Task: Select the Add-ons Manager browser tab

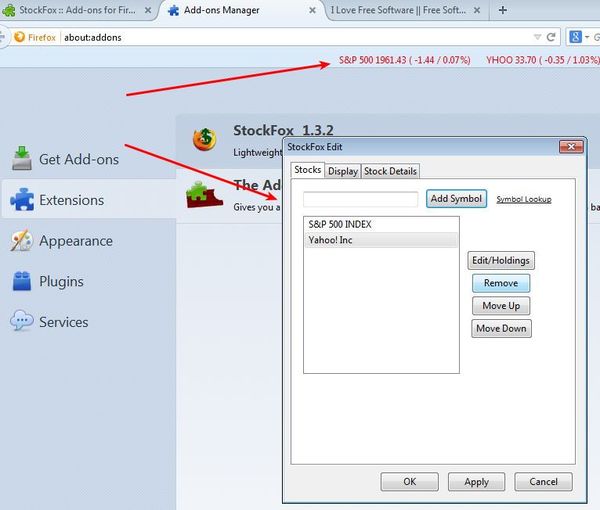Action: click(x=222, y=10)
